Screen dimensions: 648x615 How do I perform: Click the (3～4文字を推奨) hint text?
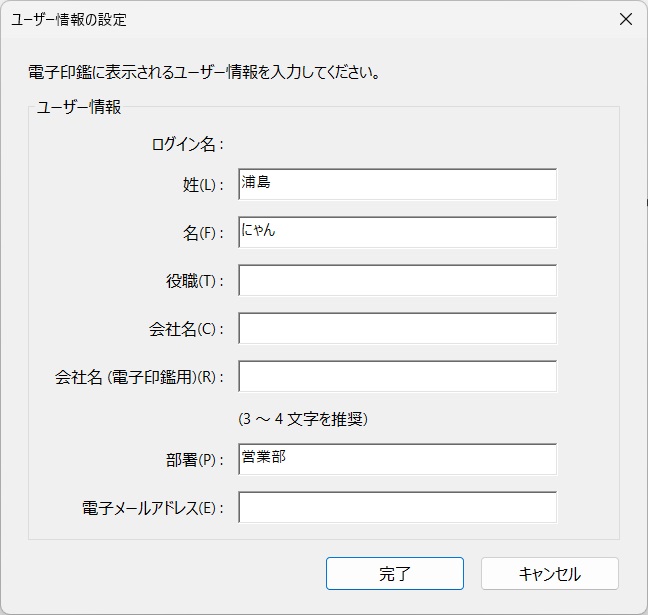[303, 419]
